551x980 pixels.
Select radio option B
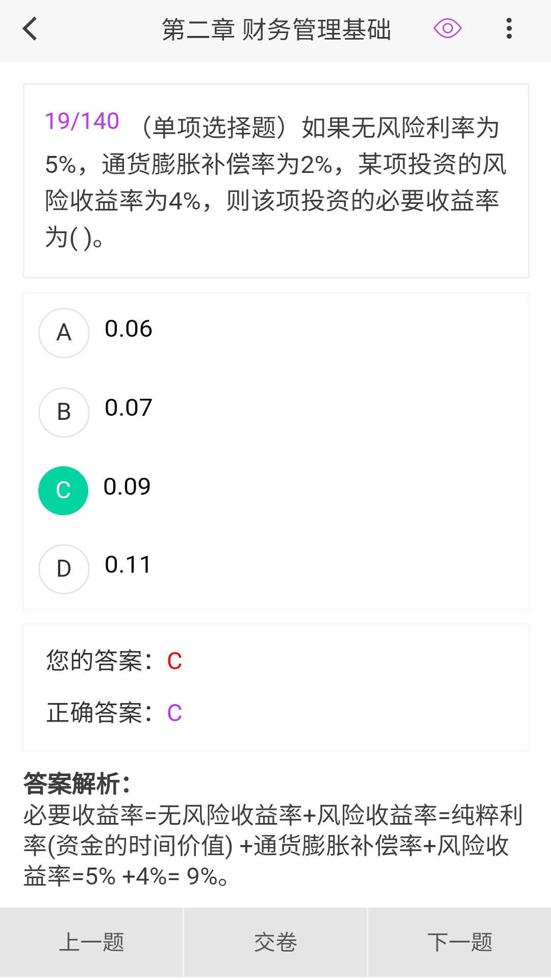coord(64,412)
